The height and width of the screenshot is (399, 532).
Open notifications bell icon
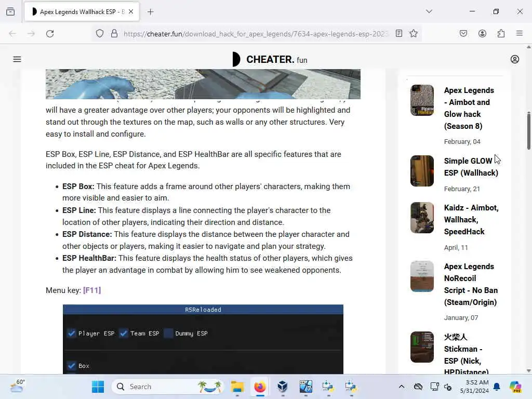coord(497,387)
